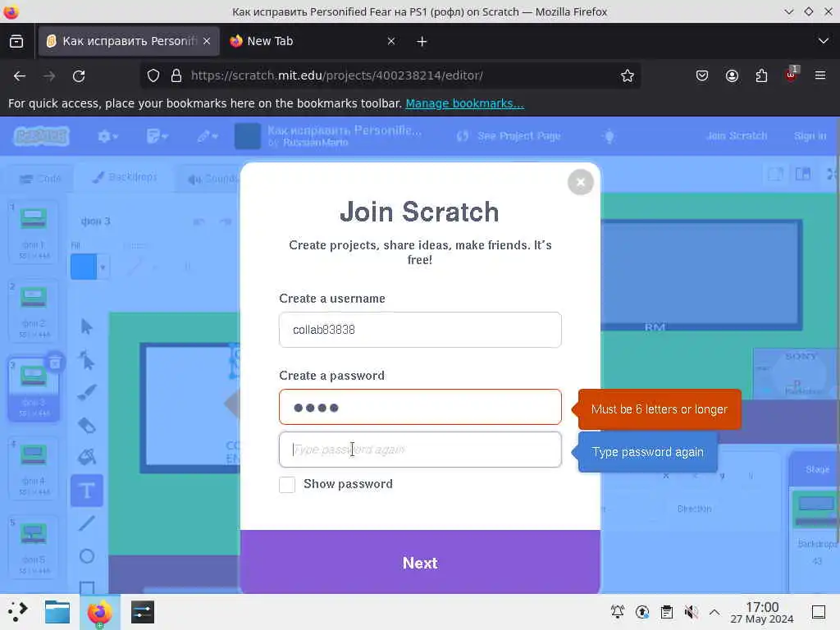The height and width of the screenshot is (630, 840).
Task: Delete backdrop фон 3 with trash icon
Action: [x=55, y=363]
